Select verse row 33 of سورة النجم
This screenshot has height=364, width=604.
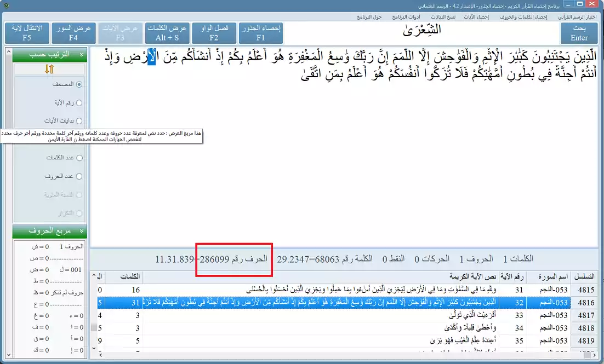click(x=384, y=316)
